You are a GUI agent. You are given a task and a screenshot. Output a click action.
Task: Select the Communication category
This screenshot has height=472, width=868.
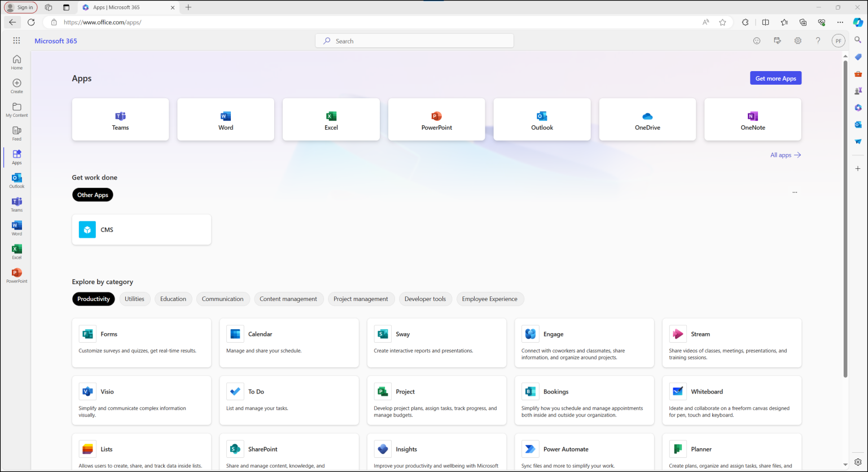click(x=222, y=299)
